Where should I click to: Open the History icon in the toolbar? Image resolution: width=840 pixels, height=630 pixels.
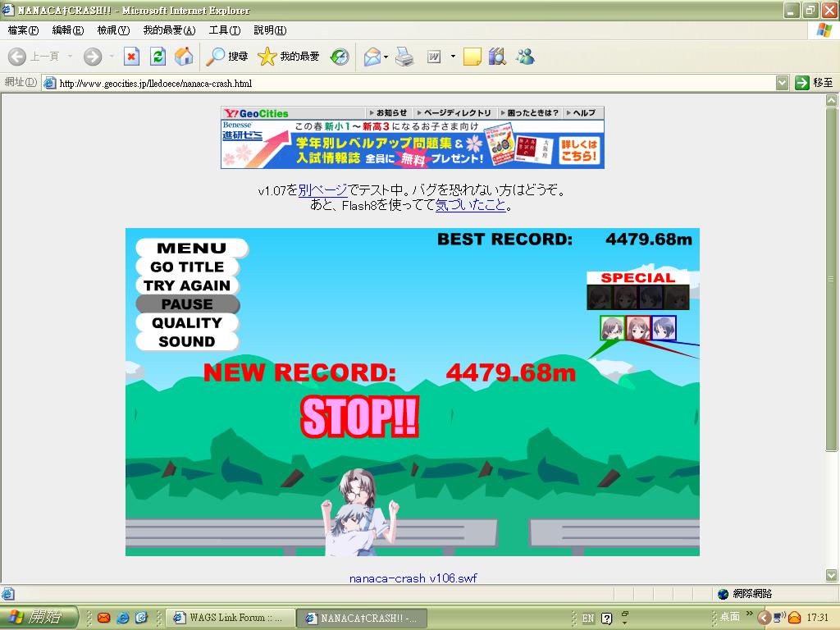coord(340,57)
